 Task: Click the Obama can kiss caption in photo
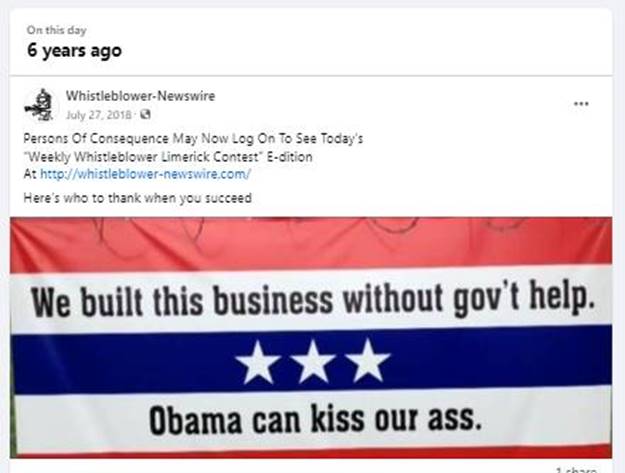[x=315, y=419]
